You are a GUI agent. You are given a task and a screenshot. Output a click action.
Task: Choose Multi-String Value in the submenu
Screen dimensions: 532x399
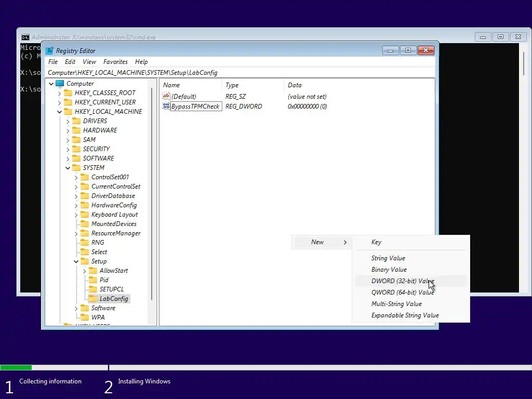(411, 304)
